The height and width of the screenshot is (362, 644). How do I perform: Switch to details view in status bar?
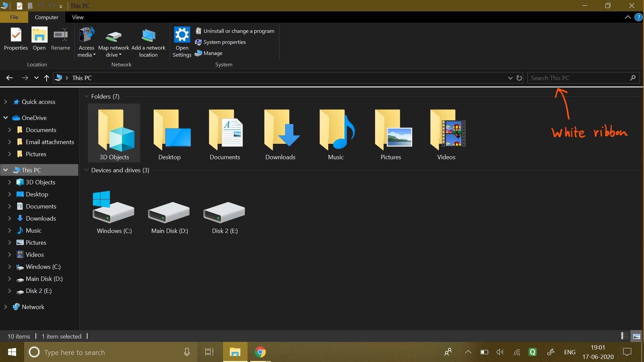(625, 336)
